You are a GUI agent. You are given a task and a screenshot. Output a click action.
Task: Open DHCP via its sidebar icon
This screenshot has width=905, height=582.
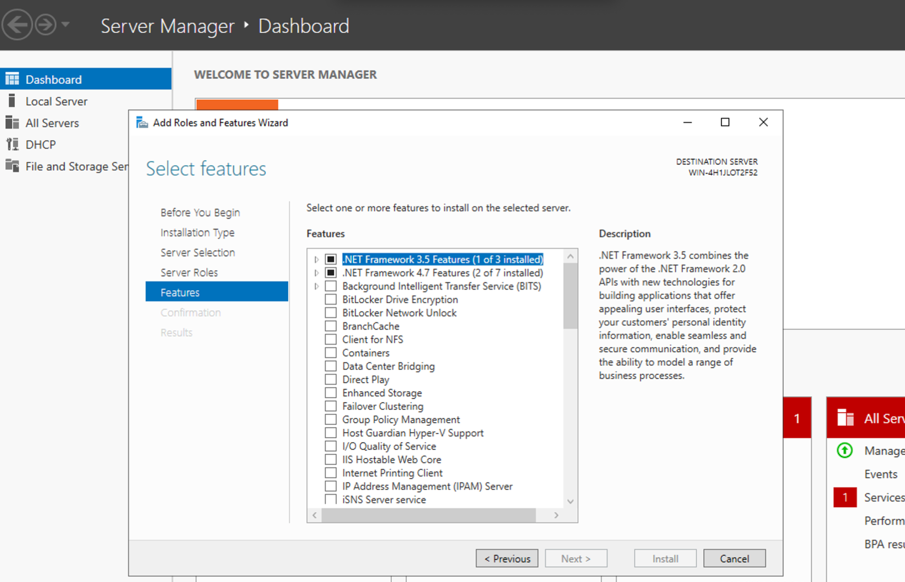pos(12,144)
